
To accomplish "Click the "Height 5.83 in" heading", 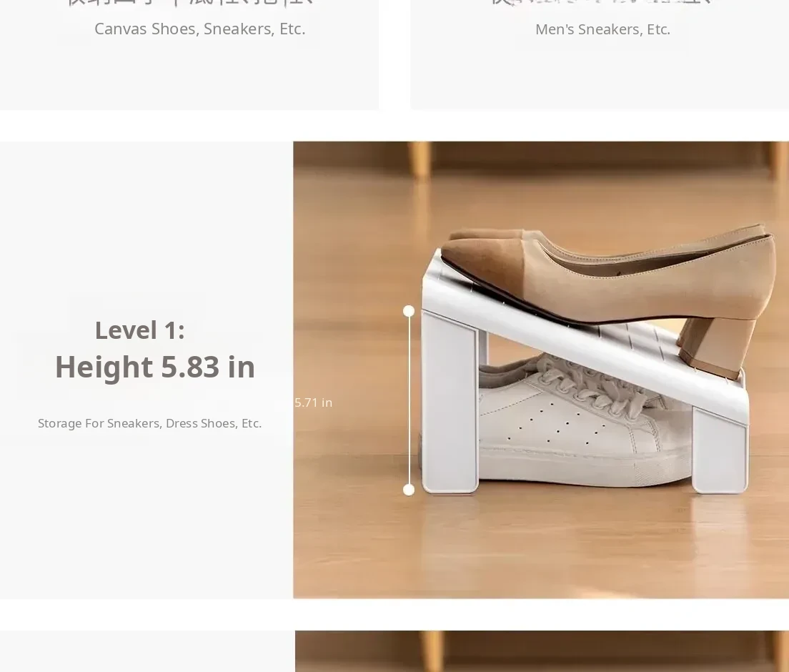I will click(x=154, y=367).
